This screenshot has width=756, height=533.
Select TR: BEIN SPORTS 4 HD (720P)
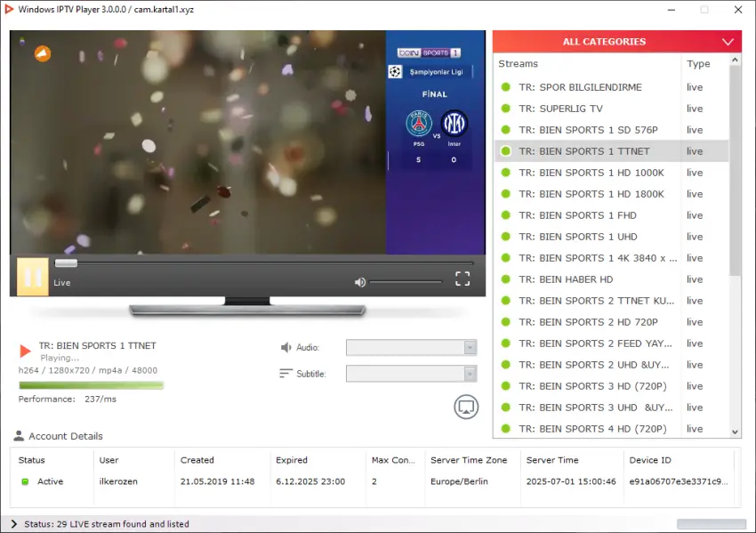tap(611, 428)
